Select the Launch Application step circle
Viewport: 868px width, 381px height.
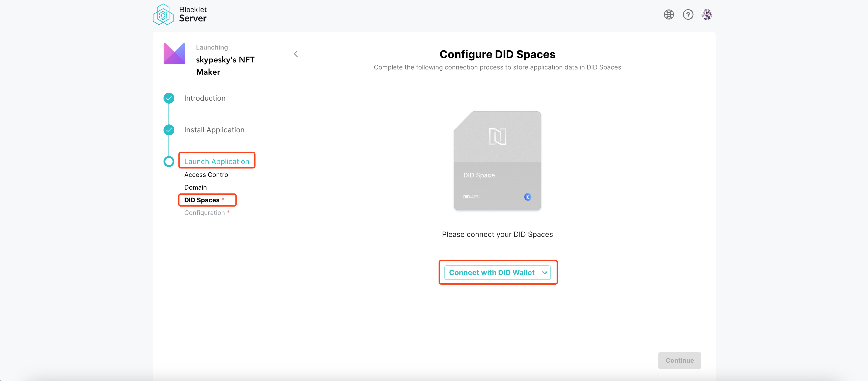[169, 162]
